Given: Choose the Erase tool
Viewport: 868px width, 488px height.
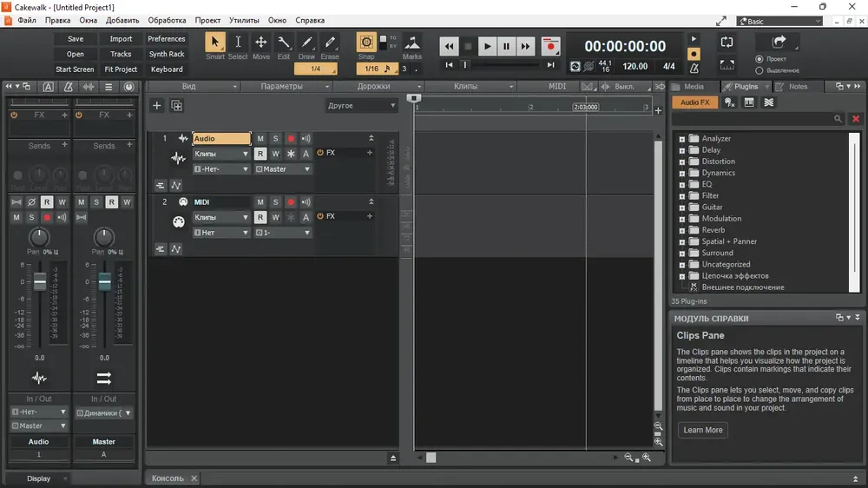Looking at the screenshot, I should tap(330, 42).
